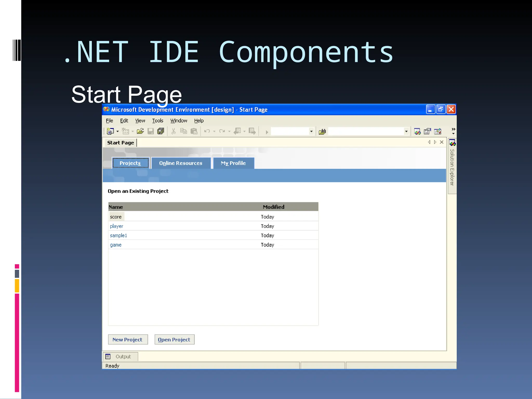The height and width of the screenshot is (399, 532).
Task: Open the Output window tab
Action: click(x=121, y=357)
